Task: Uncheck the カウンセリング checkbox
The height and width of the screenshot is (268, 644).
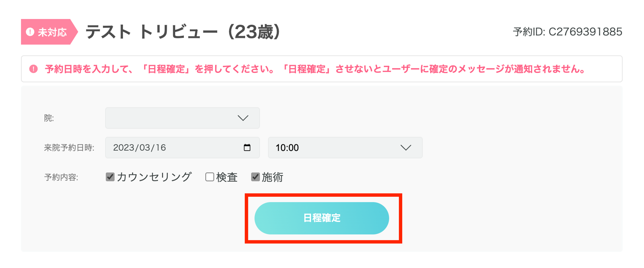Action: pos(110,177)
